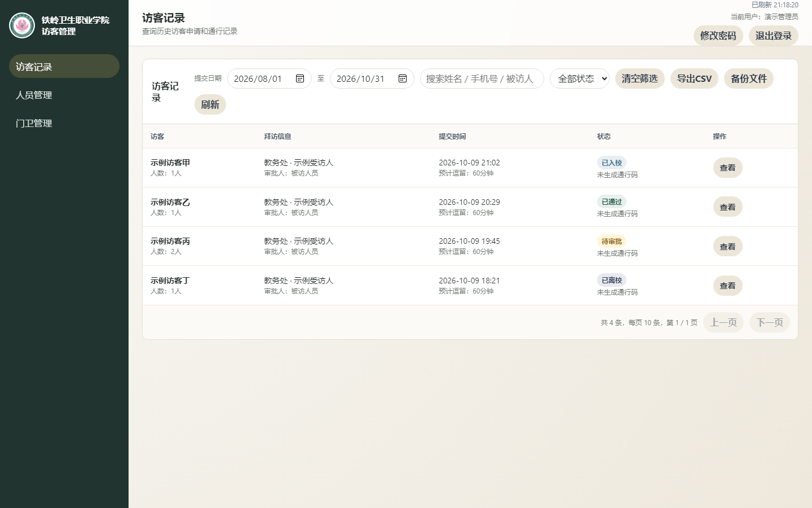Select the visitor name 示例访客丁

coord(170,281)
